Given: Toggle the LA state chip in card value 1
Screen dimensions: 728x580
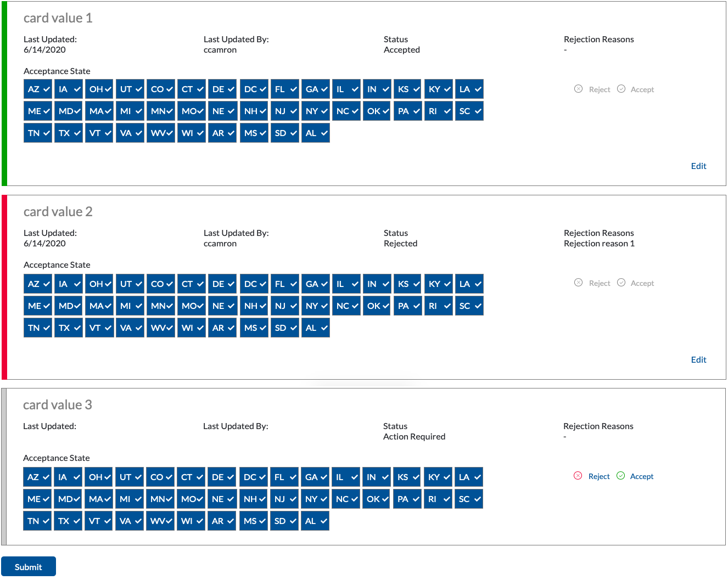Looking at the screenshot, I should point(469,89).
